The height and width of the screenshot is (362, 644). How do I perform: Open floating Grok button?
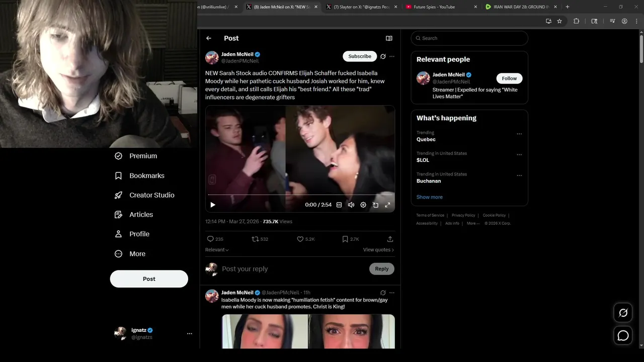[623, 313]
